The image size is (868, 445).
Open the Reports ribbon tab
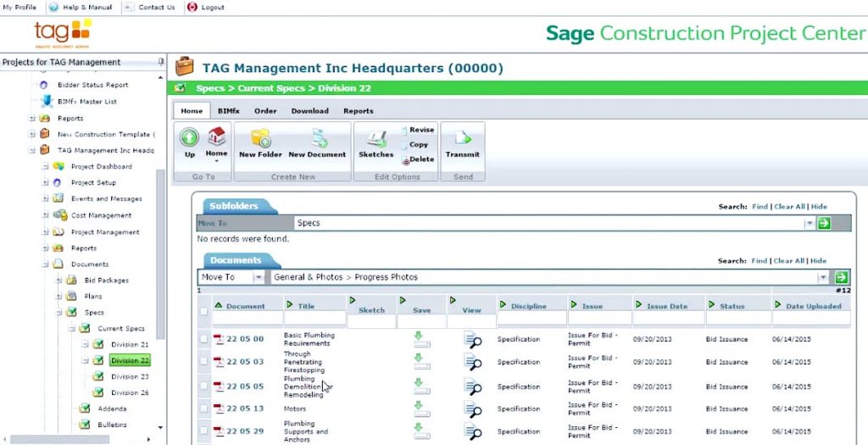tap(358, 111)
